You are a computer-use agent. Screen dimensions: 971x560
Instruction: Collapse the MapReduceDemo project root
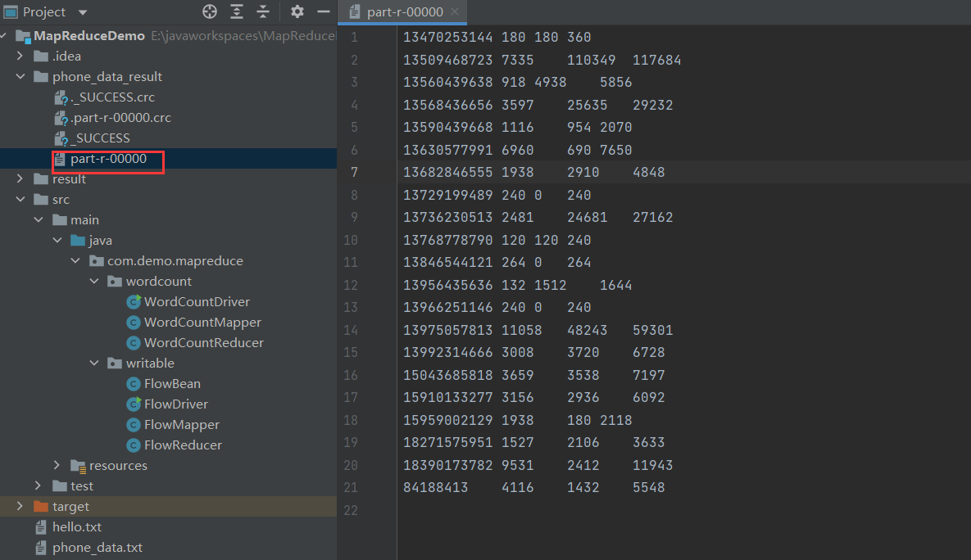pos(3,36)
